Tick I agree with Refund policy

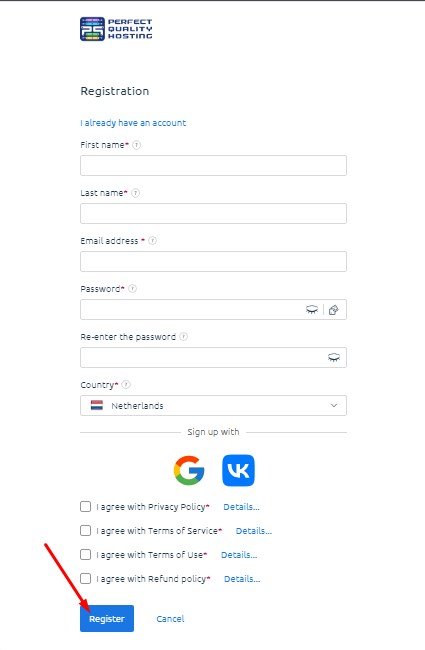(85, 579)
